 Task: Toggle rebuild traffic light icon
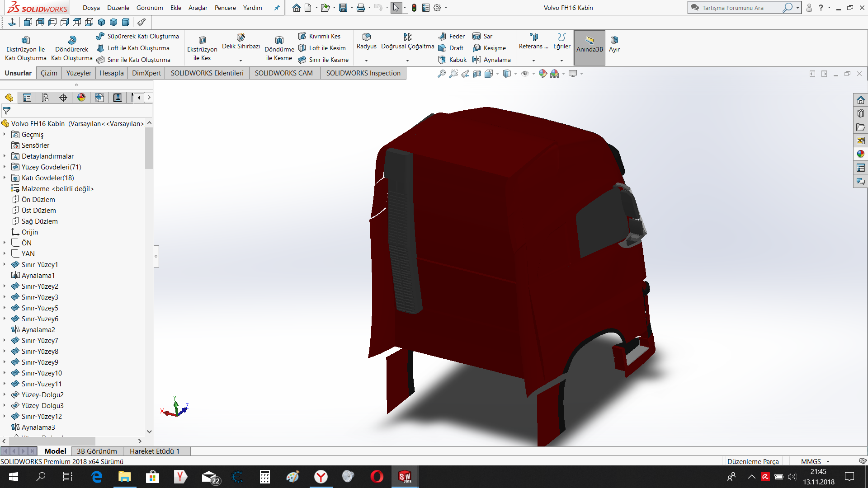coord(414,8)
